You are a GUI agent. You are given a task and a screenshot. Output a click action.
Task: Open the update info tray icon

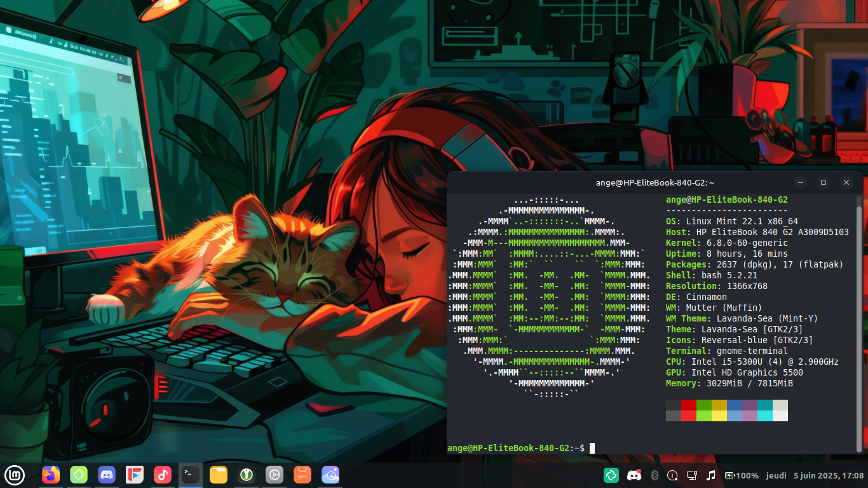coord(672,475)
